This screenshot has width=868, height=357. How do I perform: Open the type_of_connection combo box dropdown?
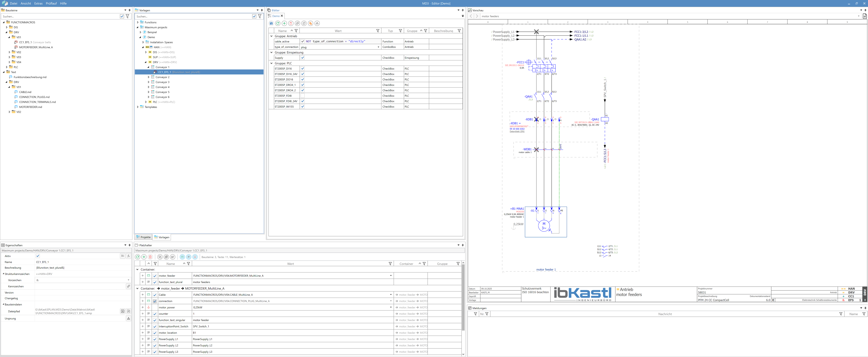pyautogui.click(x=378, y=47)
